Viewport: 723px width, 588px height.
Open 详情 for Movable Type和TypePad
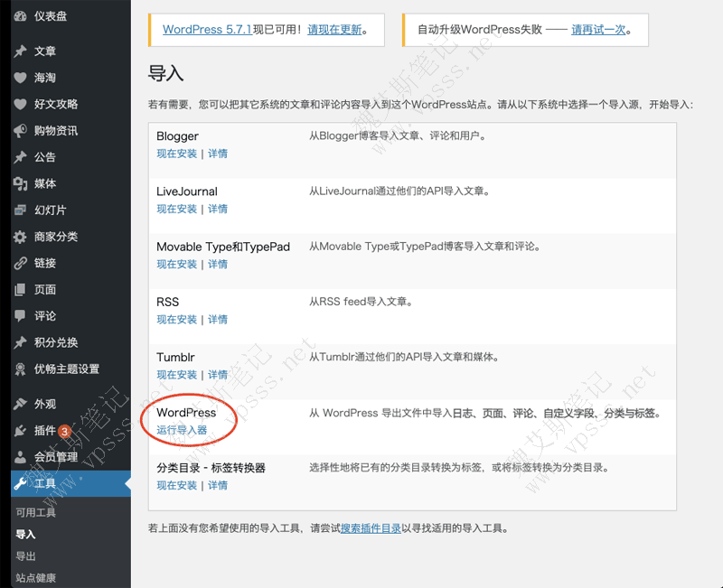coord(218,264)
